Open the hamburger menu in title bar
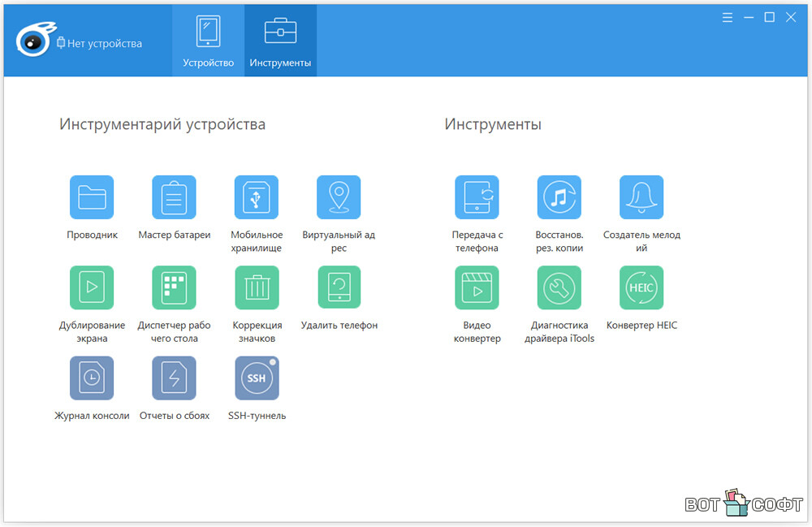The width and height of the screenshot is (812, 527). (x=727, y=17)
